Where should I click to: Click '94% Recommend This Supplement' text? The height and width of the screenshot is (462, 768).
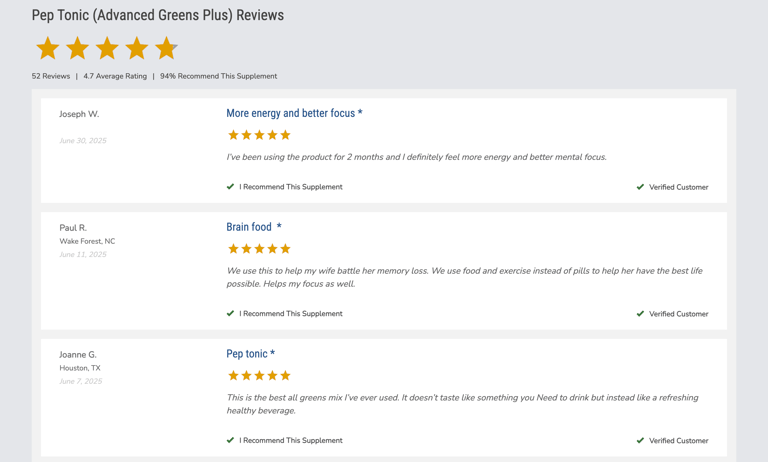click(218, 76)
